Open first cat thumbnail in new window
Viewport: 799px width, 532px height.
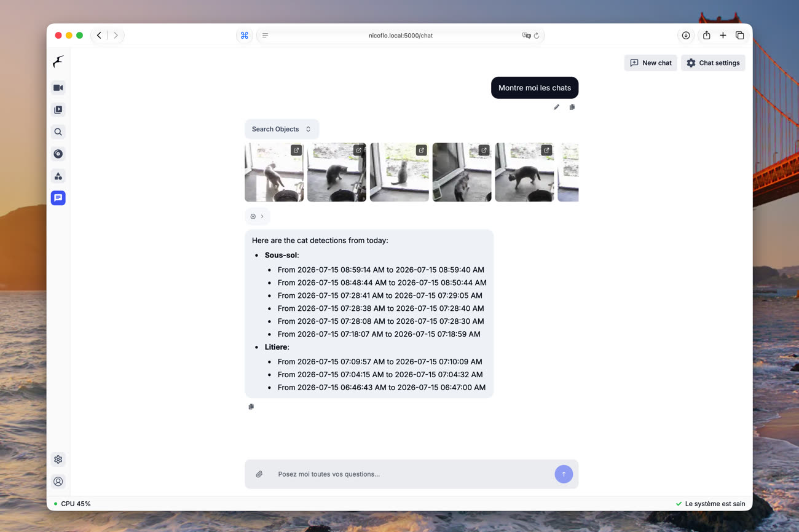[296, 150]
